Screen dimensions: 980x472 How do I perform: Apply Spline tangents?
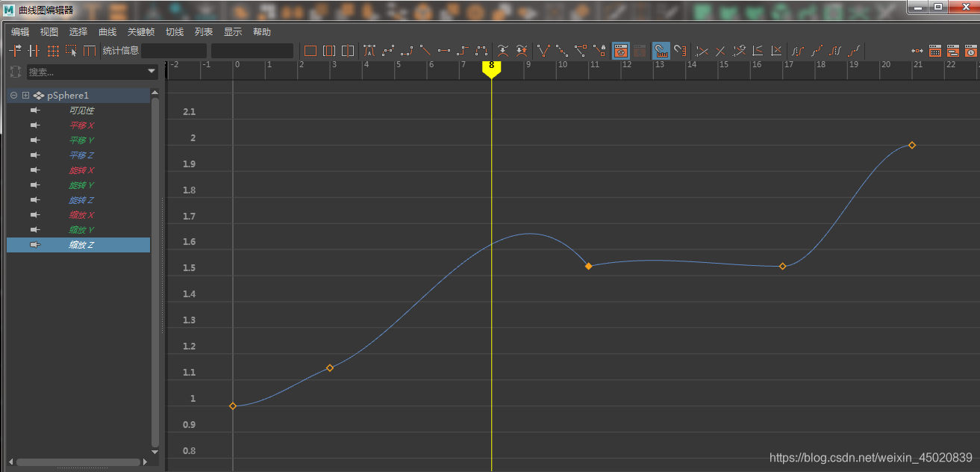pyautogui.click(x=388, y=51)
